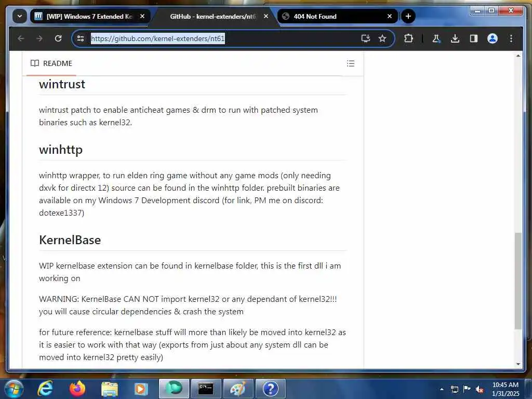Click the winhttp heading
532x399 pixels.
[61, 150]
